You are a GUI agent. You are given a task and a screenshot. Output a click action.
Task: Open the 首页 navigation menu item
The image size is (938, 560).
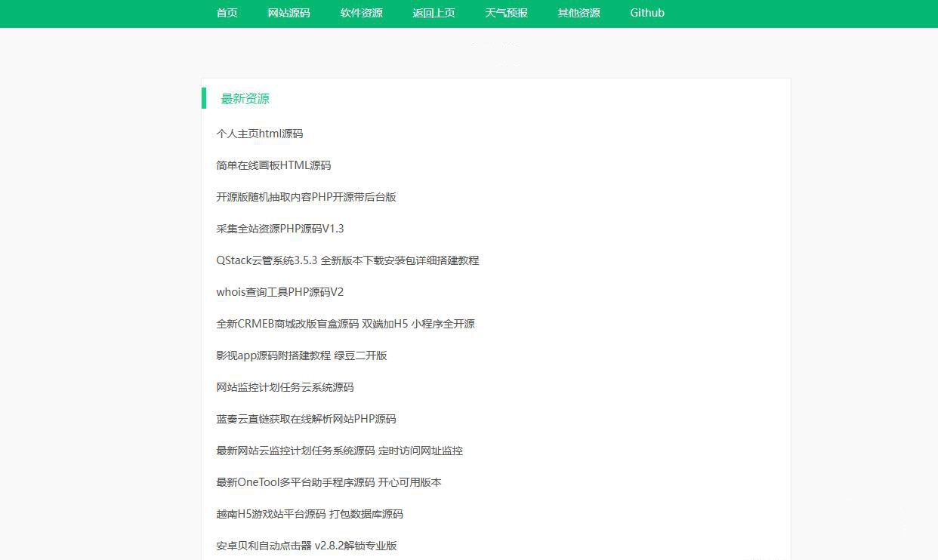pyautogui.click(x=226, y=13)
